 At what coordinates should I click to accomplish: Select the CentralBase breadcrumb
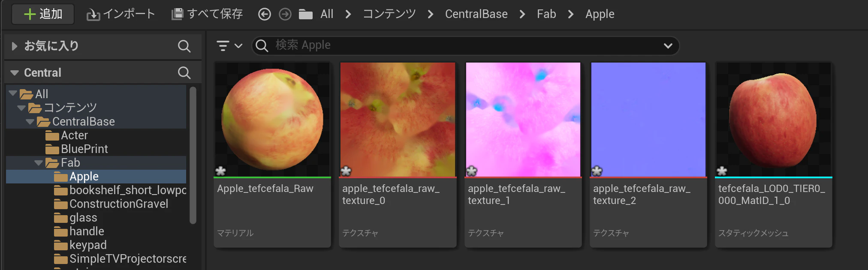coord(476,14)
